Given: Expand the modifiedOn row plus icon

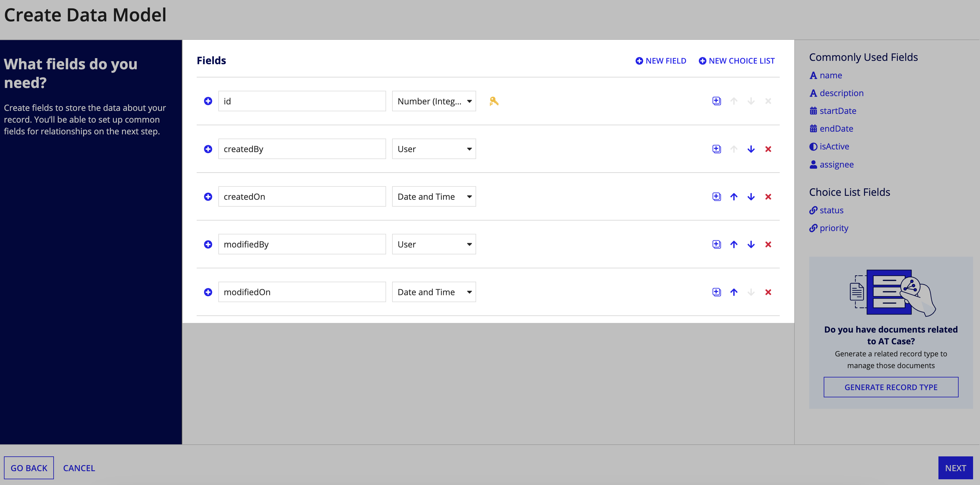Looking at the screenshot, I should point(208,292).
